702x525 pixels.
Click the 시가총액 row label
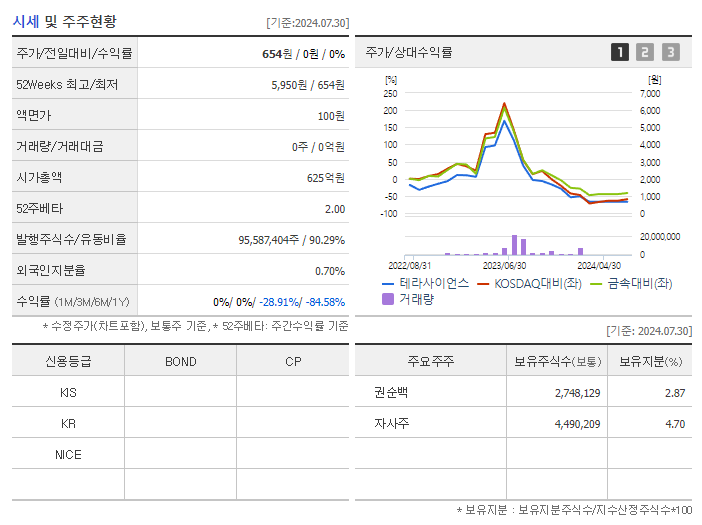point(39,177)
